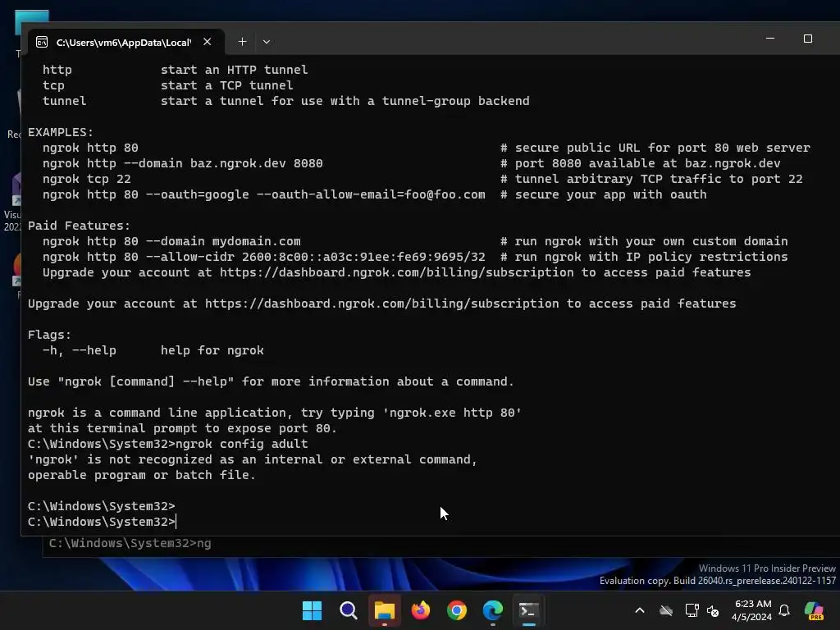Expand the terminal profile dropdown chevron
The image size is (840, 630).
[267, 42]
